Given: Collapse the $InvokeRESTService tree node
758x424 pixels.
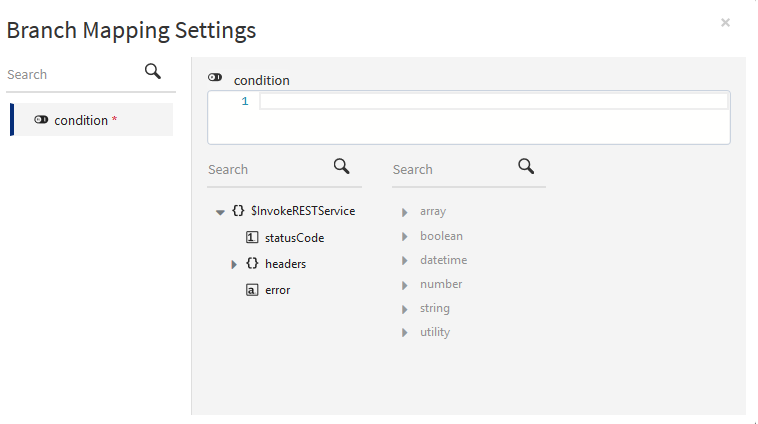Looking at the screenshot, I should click(x=220, y=212).
